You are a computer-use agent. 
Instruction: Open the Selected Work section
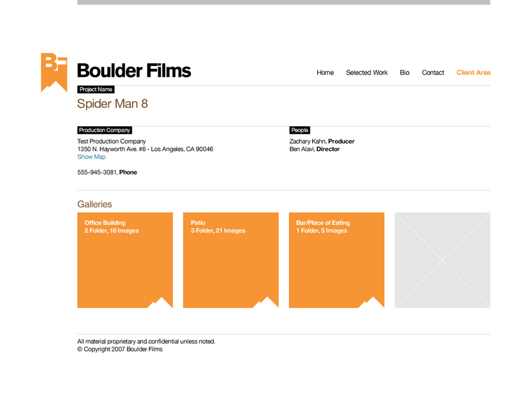pos(367,73)
